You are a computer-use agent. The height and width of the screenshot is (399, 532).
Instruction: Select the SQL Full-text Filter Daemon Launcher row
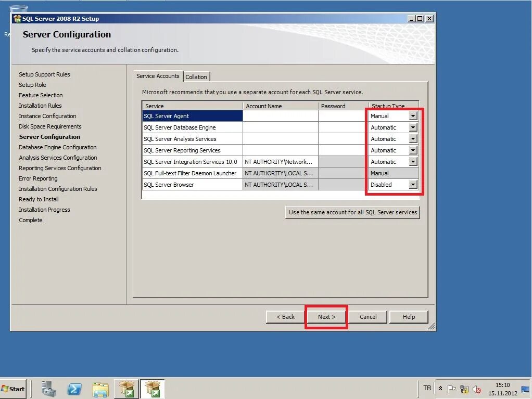coord(193,173)
